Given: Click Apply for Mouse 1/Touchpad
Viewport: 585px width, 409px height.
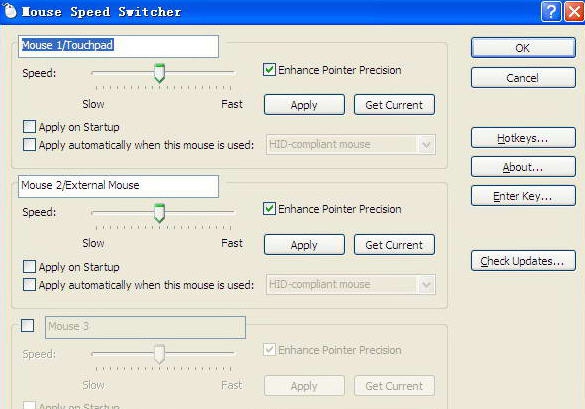Looking at the screenshot, I should coord(304,105).
